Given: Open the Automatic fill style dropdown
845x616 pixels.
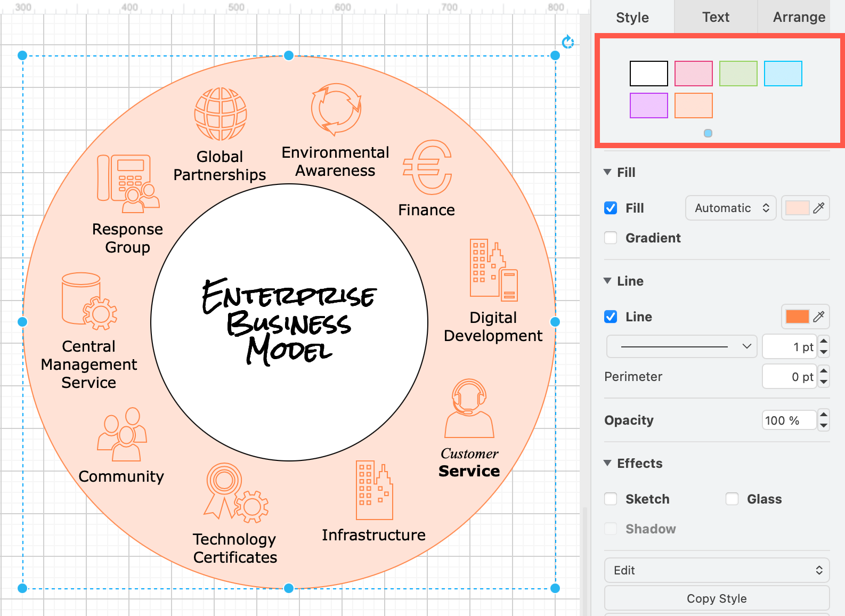Looking at the screenshot, I should click(730, 208).
